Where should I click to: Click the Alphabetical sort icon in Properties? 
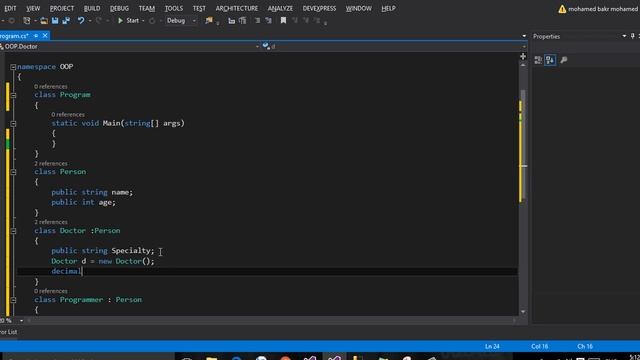tap(550, 60)
